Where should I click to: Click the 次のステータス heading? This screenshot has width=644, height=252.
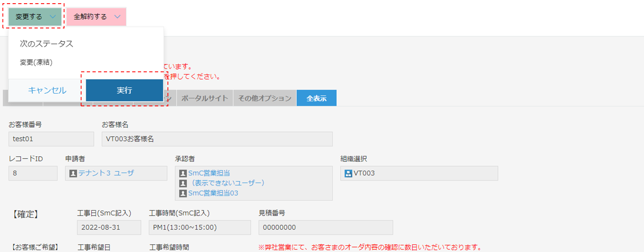coord(47,44)
